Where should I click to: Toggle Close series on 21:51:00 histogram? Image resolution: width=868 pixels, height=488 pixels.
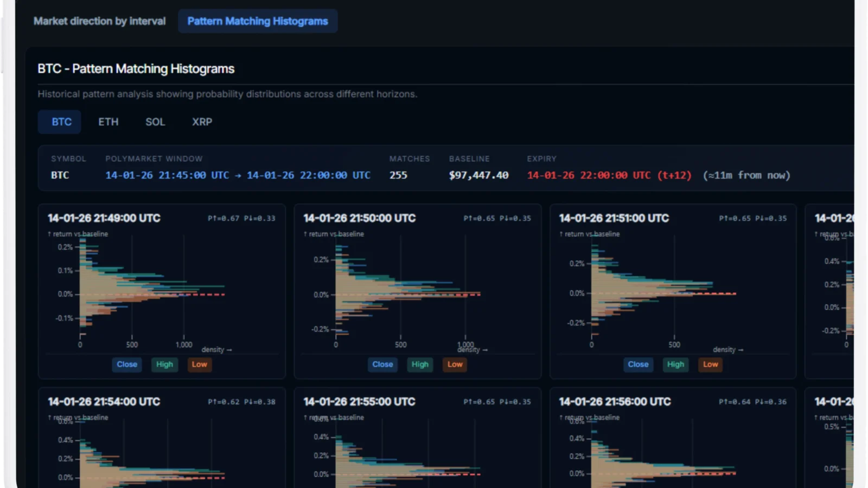click(x=638, y=364)
